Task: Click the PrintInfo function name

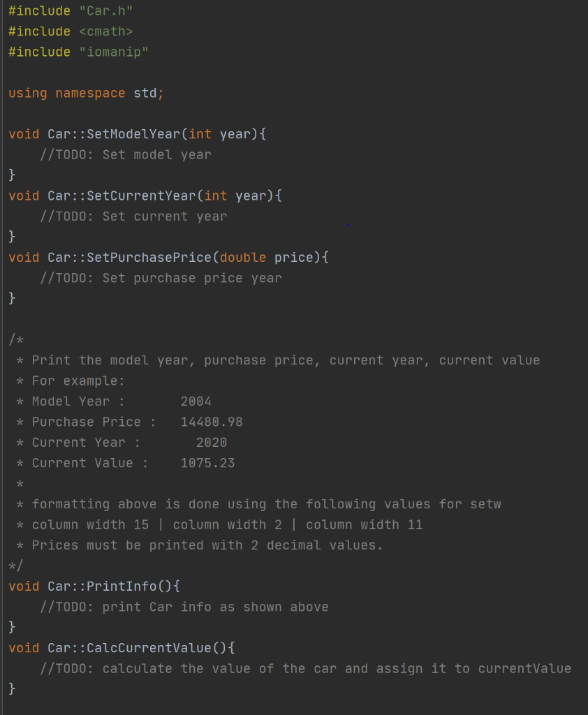Action: tap(122, 586)
